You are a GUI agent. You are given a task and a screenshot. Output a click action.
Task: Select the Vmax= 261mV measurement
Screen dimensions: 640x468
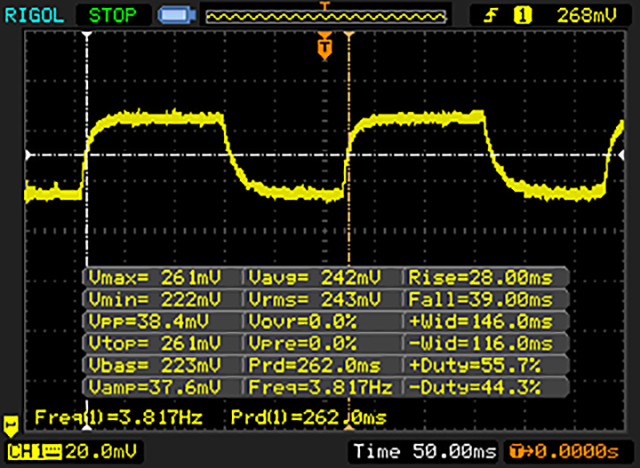click(155, 278)
